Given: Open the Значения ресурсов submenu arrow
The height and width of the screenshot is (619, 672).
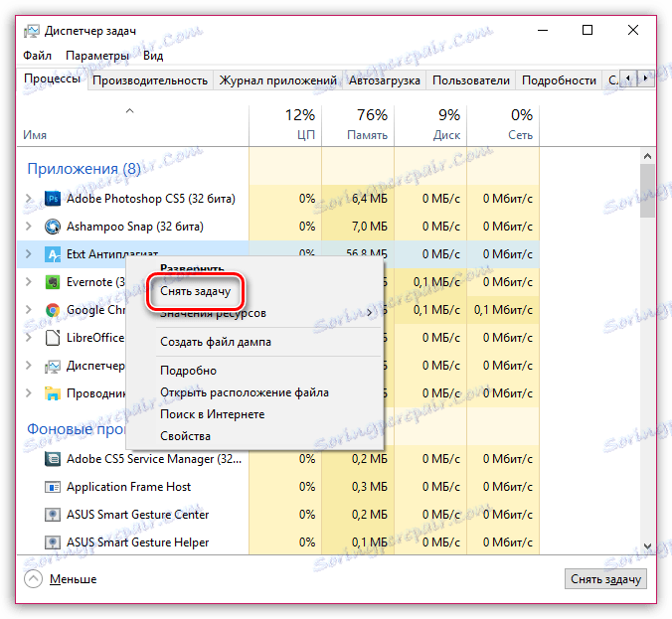Looking at the screenshot, I should pos(370,313).
